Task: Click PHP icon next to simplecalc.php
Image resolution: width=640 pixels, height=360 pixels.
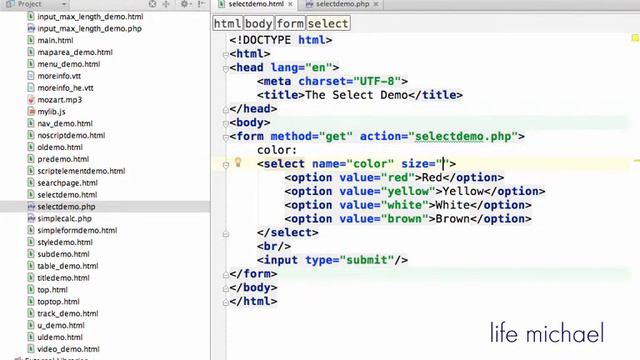Action: (x=31, y=218)
